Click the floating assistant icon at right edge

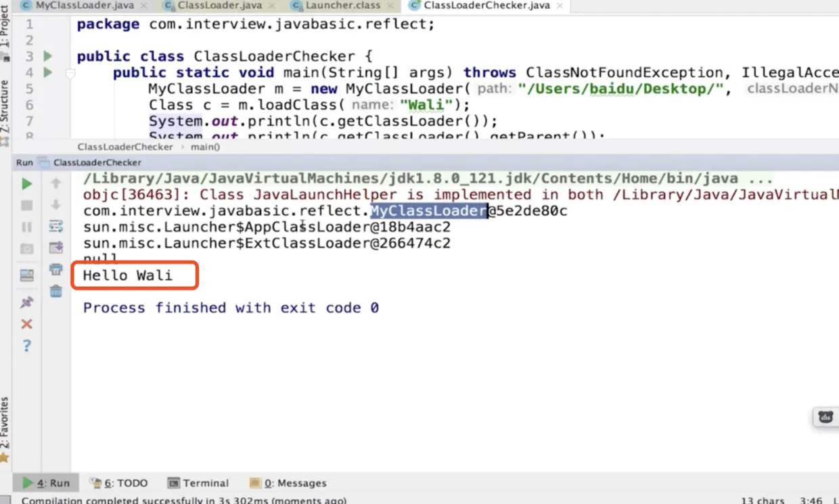825,417
